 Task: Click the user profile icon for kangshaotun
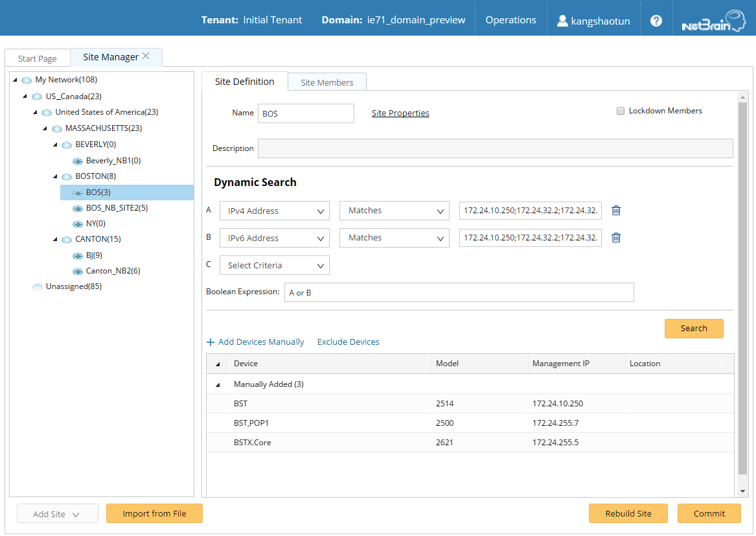point(562,21)
